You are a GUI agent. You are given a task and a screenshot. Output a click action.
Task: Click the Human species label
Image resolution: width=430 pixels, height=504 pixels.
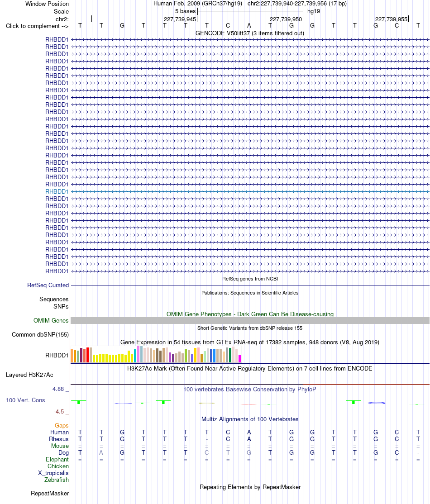pyautogui.click(x=59, y=433)
